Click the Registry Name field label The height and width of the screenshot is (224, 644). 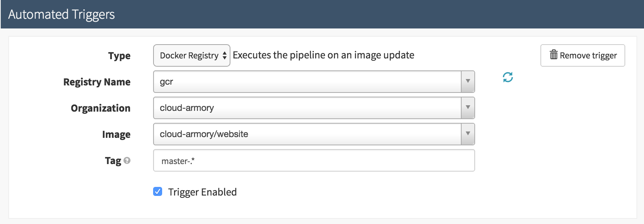97,82
